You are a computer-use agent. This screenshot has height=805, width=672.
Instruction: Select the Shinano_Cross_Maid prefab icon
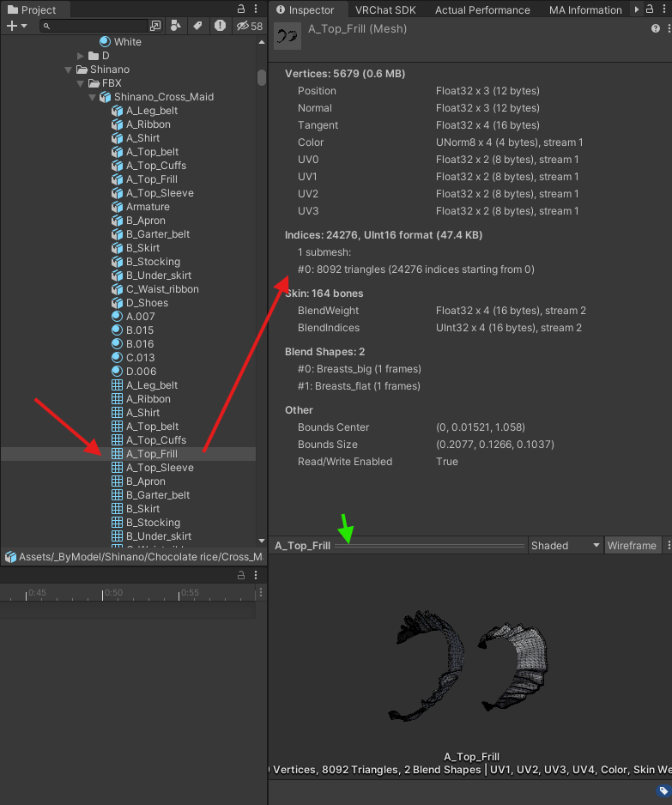point(106,97)
